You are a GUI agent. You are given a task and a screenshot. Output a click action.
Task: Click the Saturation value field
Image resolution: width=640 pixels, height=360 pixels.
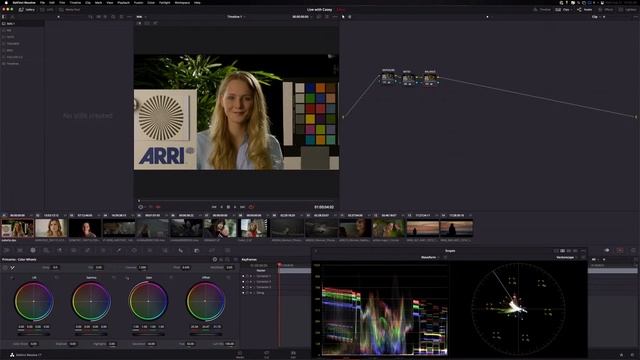(x=151, y=344)
